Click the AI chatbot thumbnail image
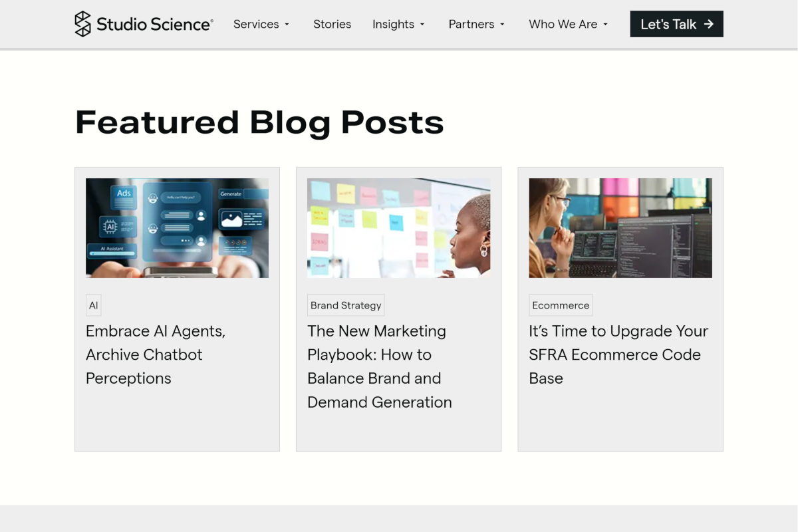The height and width of the screenshot is (532, 798). point(177,227)
